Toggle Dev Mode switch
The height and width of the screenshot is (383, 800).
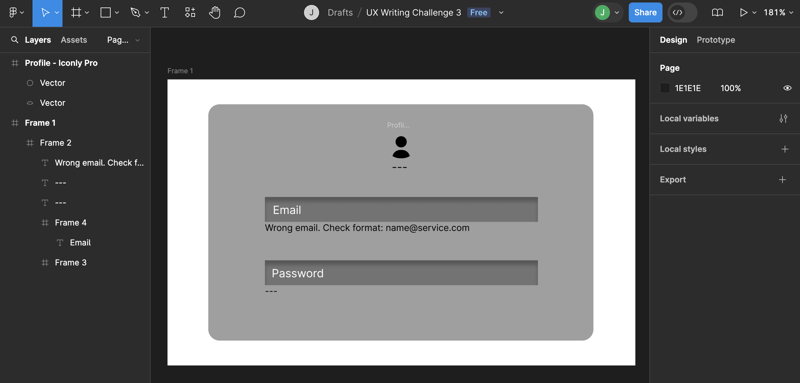pyautogui.click(x=682, y=13)
